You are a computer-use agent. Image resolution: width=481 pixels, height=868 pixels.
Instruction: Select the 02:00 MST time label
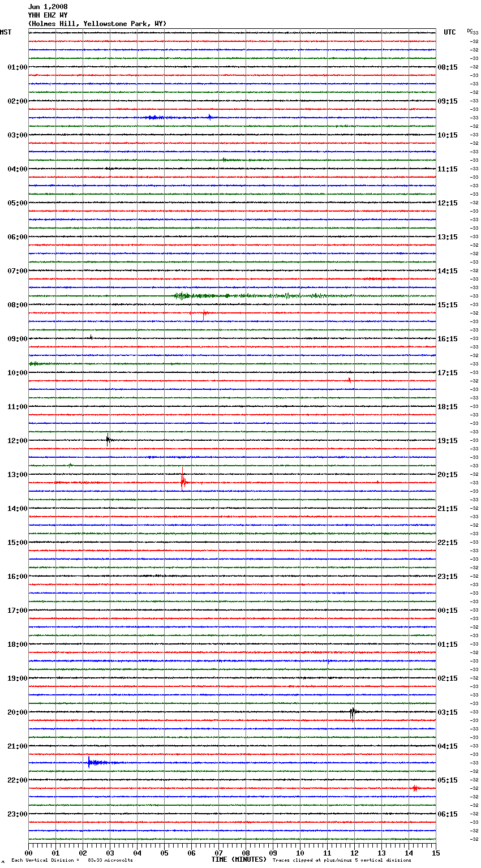[x=18, y=101]
